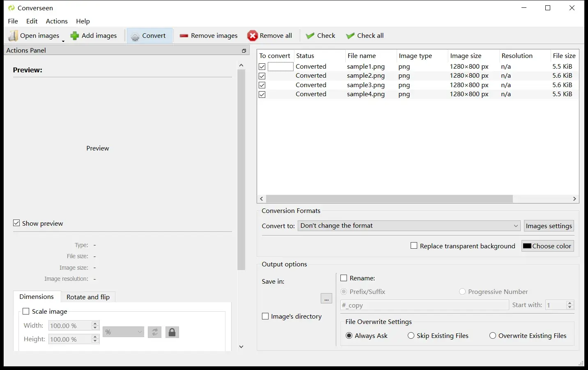
Task: Toggle the Show preview checkbox
Action: [x=16, y=223]
